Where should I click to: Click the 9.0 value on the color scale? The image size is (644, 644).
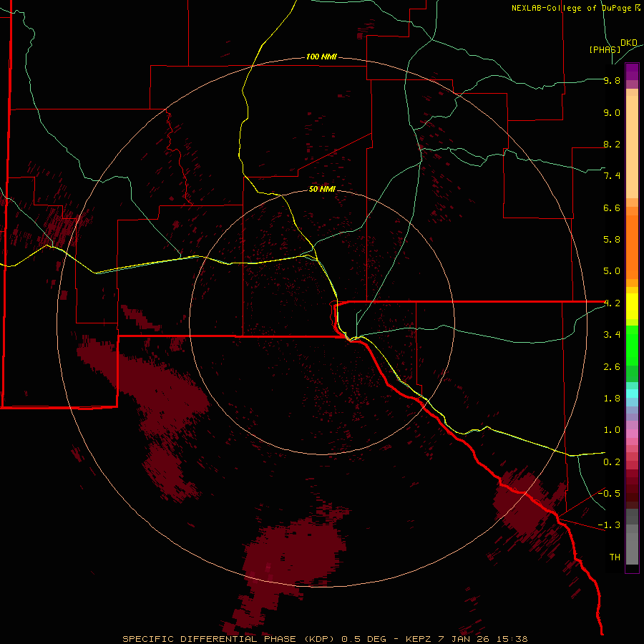point(612,112)
